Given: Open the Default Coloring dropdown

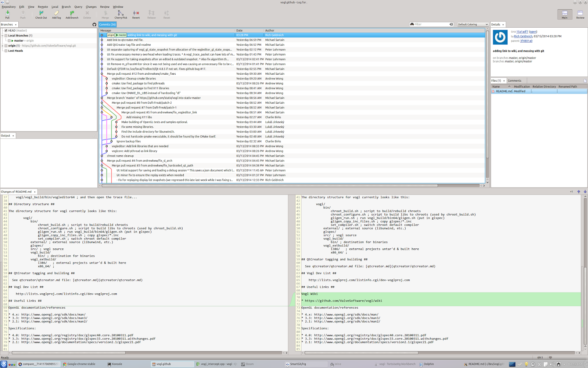Looking at the screenshot, I should tap(473, 24).
